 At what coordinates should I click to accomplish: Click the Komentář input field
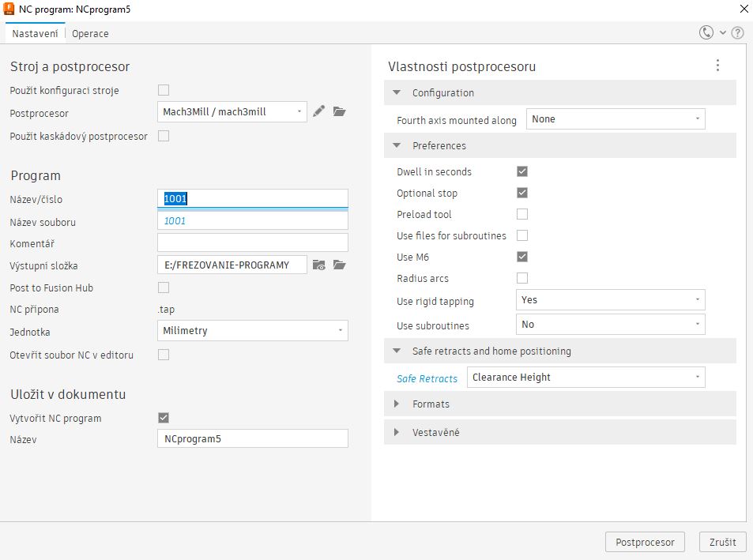(252, 243)
